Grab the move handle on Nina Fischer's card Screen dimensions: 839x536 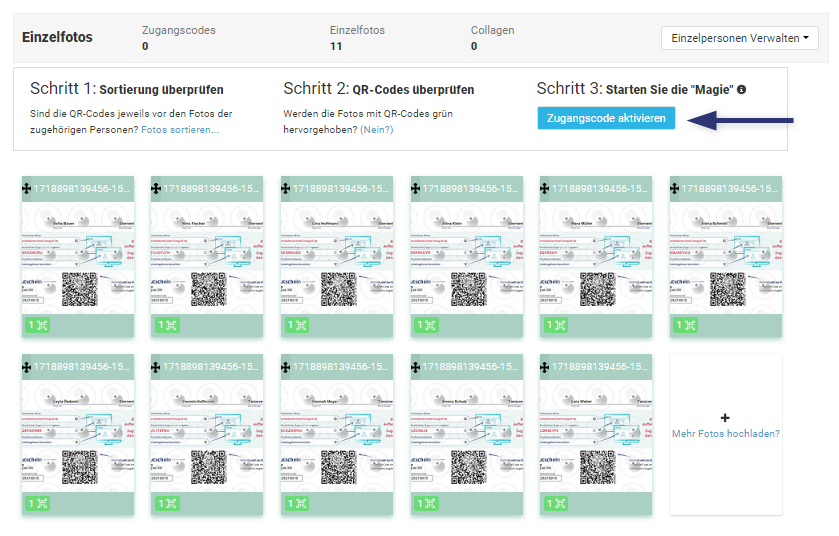[x=156, y=189]
